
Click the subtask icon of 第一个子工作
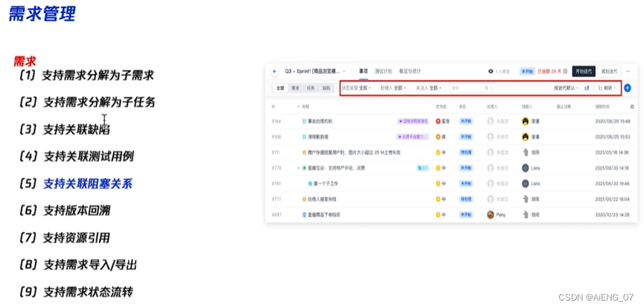point(310,183)
